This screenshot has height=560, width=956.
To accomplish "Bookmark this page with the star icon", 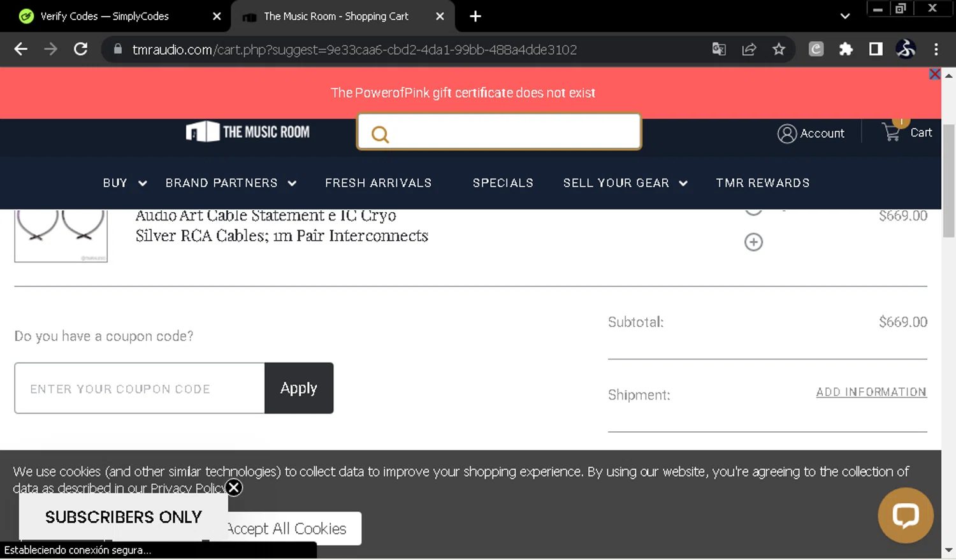I will point(779,49).
